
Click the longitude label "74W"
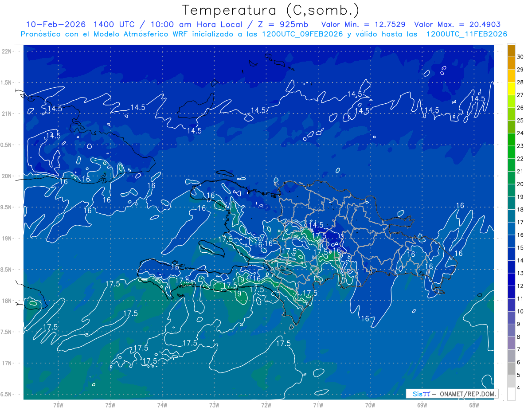click(x=162, y=405)
